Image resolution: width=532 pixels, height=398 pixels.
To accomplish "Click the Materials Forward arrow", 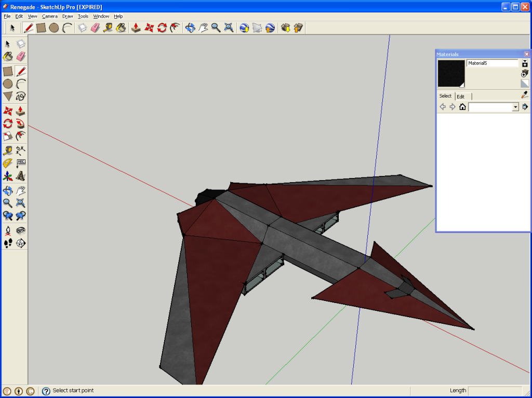I will pos(453,107).
